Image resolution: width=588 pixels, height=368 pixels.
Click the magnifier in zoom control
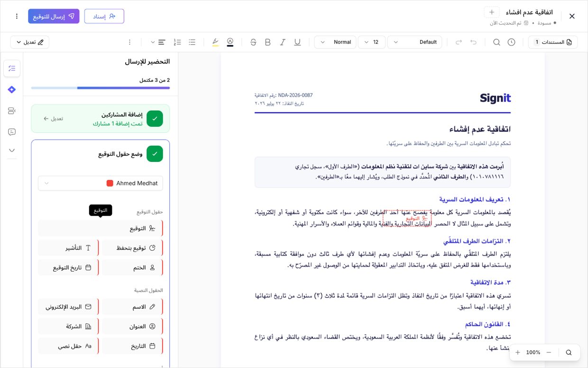[x=569, y=352]
